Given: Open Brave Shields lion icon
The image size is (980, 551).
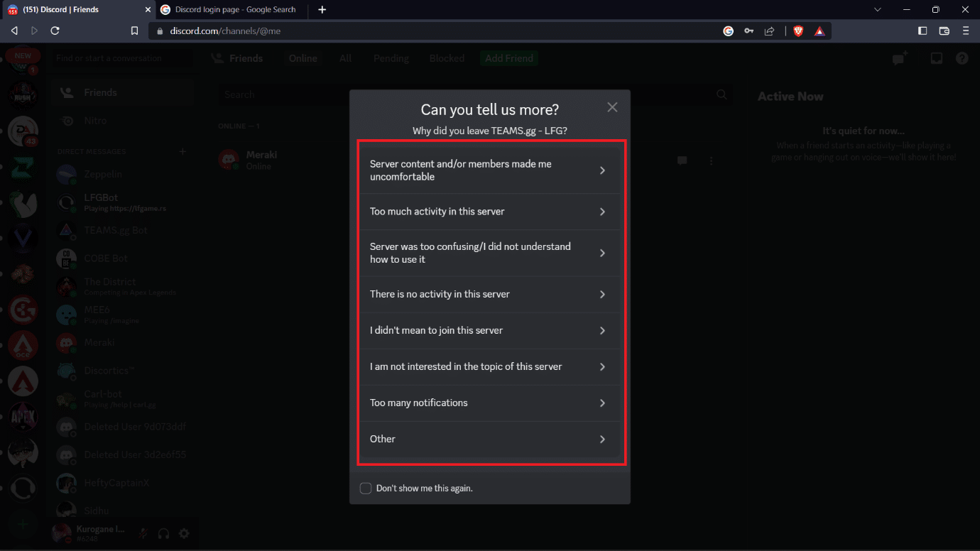Looking at the screenshot, I should (x=798, y=31).
